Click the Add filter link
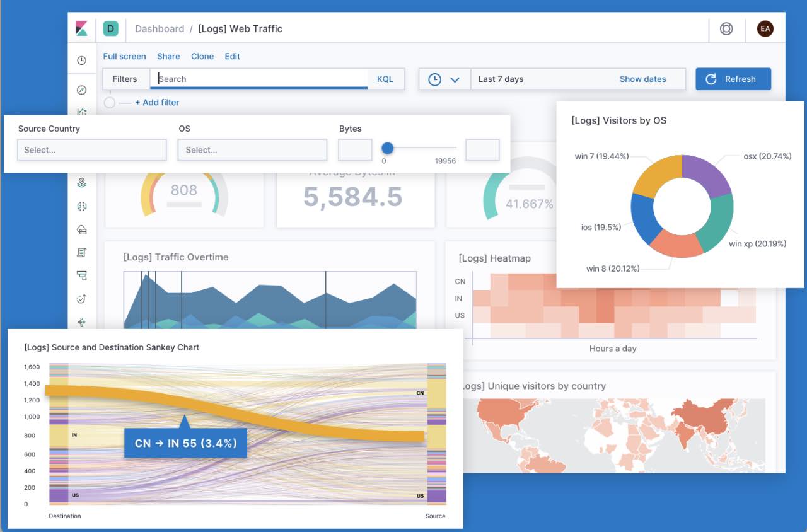Image resolution: width=807 pixels, height=532 pixels. pos(157,102)
